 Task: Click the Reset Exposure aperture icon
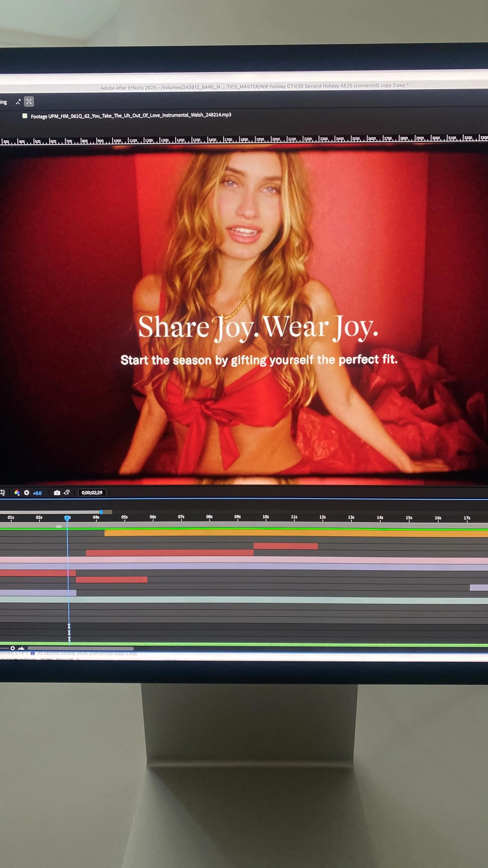tap(27, 493)
